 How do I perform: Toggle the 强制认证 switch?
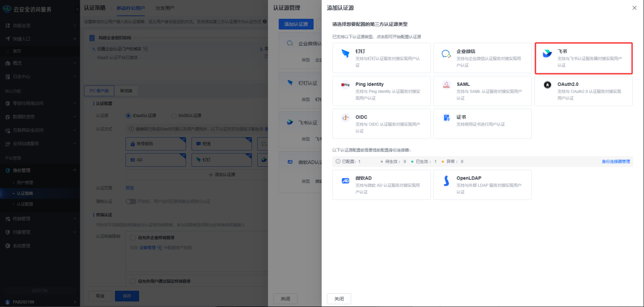click(131, 201)
